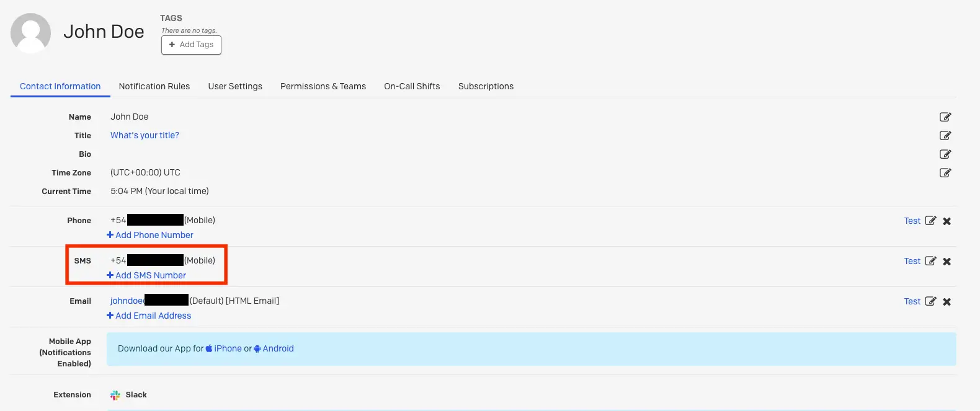Edit the Name field via pencil icon

pos(945,117)
